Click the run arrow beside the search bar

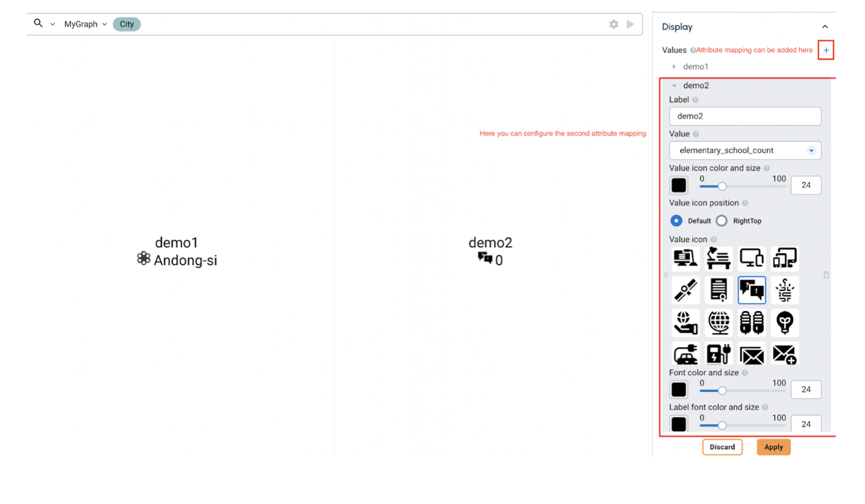630,24
